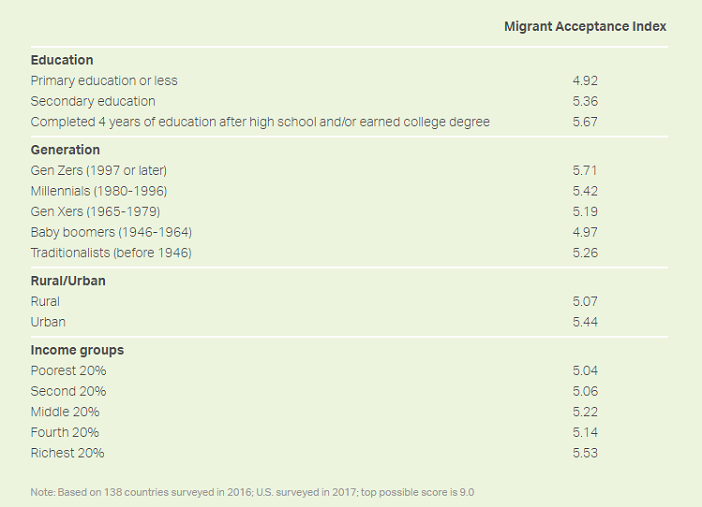Select the Generation section heading
Viewport: 702px width, 507px height.
(65, 150)
